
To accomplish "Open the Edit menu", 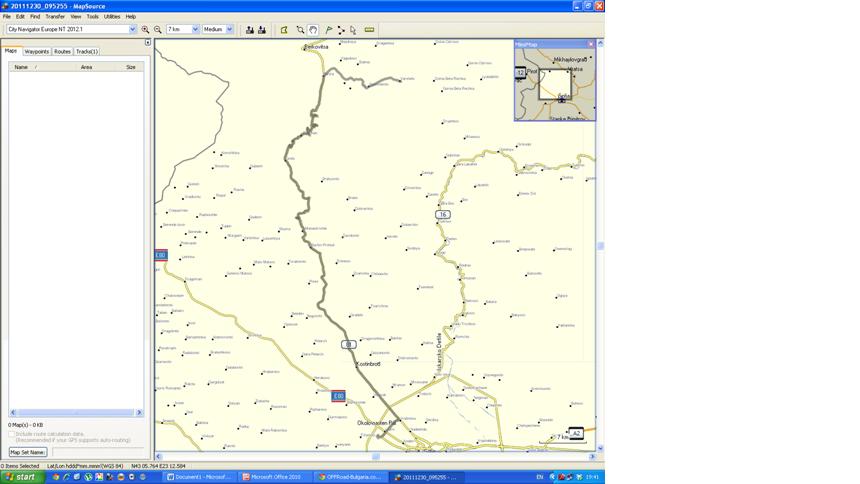I will click(x=20, y=16).
